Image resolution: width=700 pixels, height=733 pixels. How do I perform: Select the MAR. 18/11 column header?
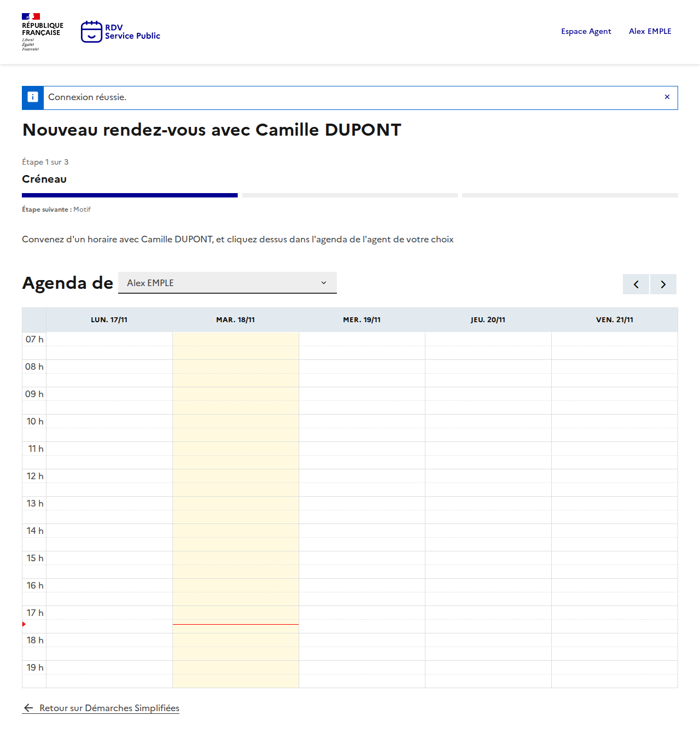pyautogui.click(x=235, y=320)
